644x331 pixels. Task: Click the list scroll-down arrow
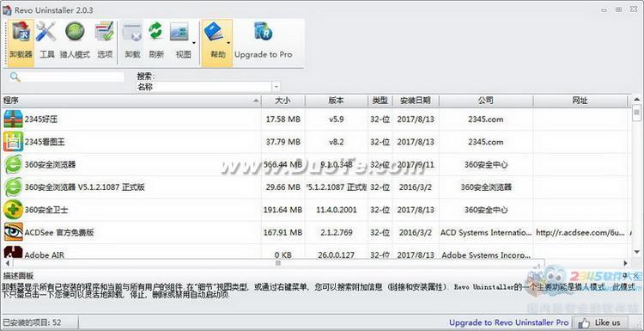(x=636, y=252)
